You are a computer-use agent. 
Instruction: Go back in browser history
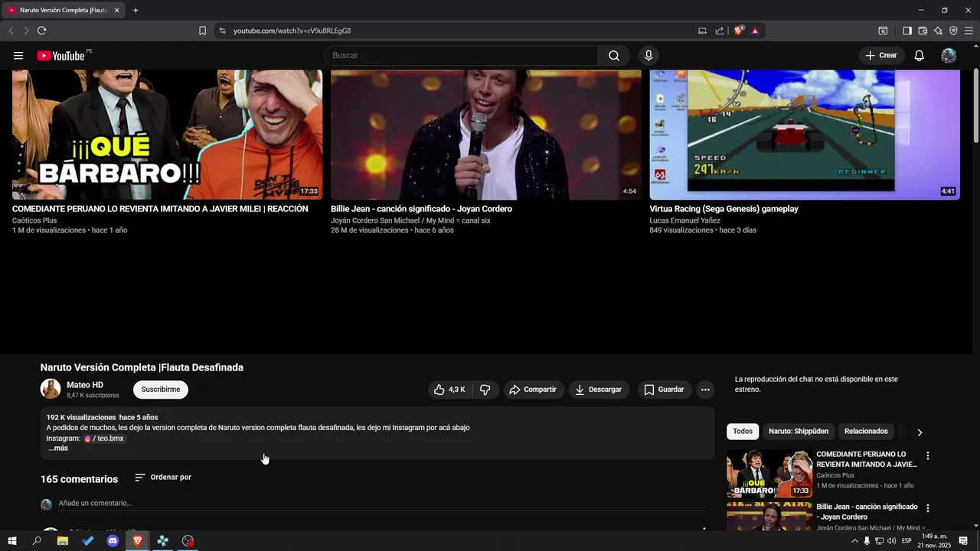click(11, 31)
